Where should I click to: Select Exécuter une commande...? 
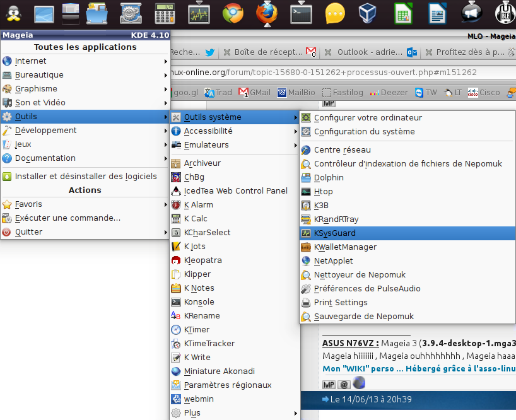pos(85,218)
